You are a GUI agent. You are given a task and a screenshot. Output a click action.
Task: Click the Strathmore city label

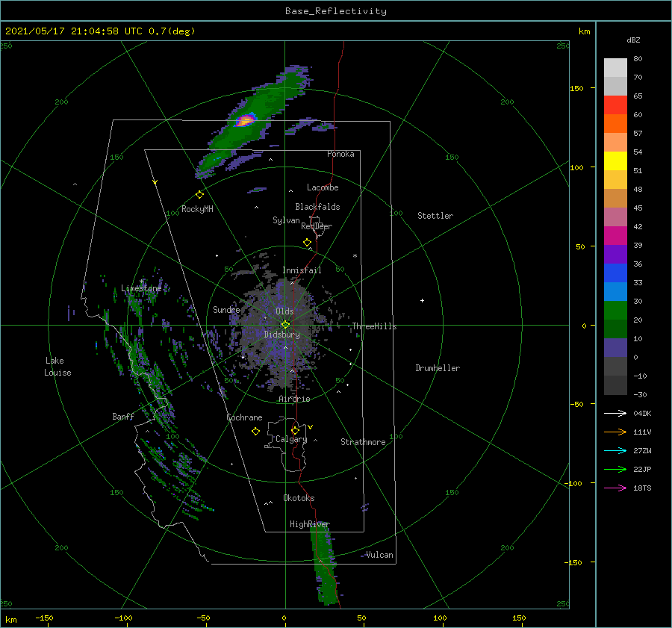[x=363, y=442]
